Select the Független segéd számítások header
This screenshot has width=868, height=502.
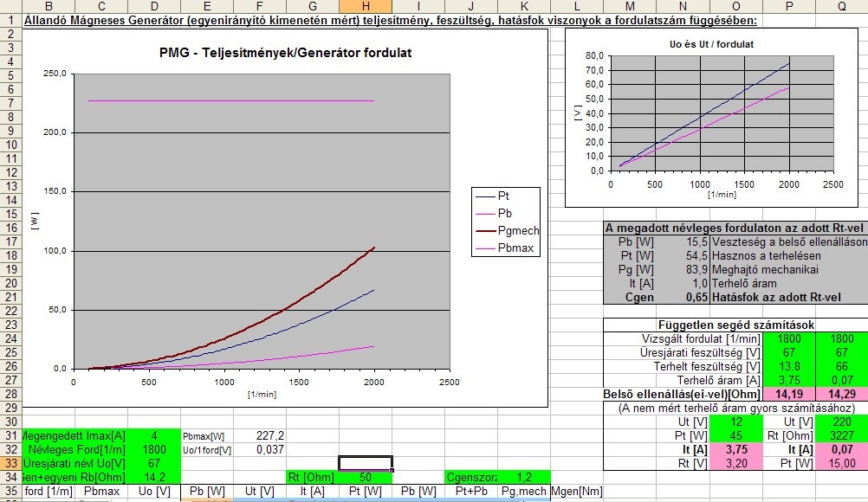[x=735, y=325]
